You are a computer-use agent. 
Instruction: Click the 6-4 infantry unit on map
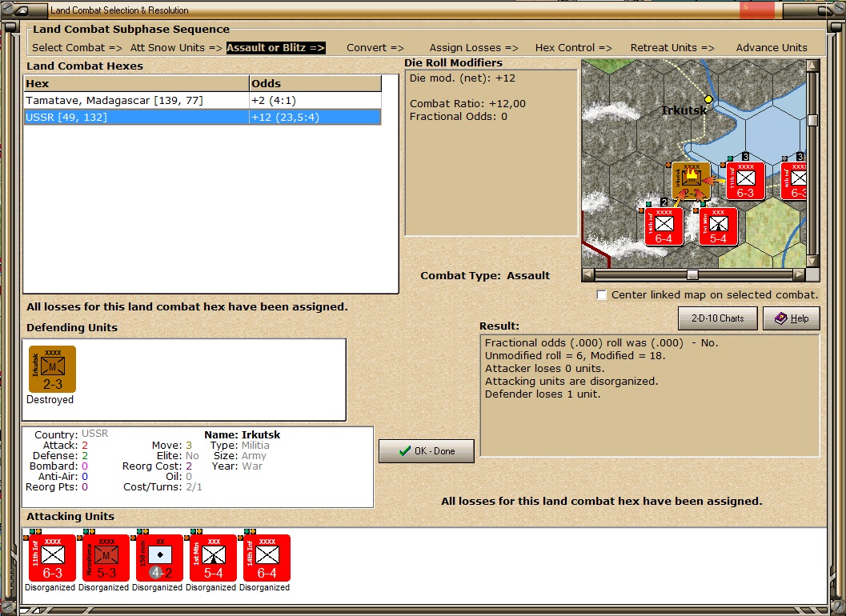point(664,227)
